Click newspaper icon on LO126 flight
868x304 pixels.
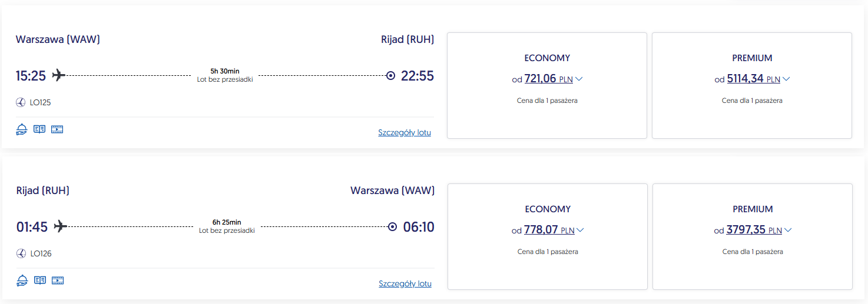point(40,280)
